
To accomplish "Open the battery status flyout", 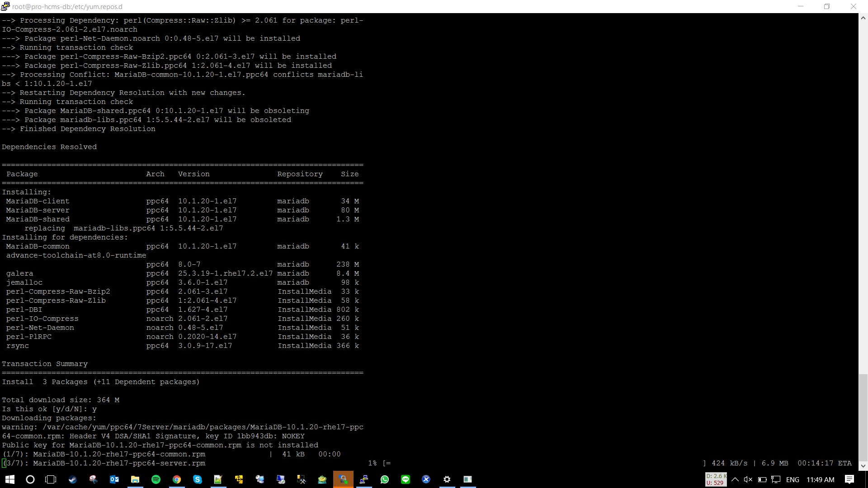I will [x=762, y=479].
